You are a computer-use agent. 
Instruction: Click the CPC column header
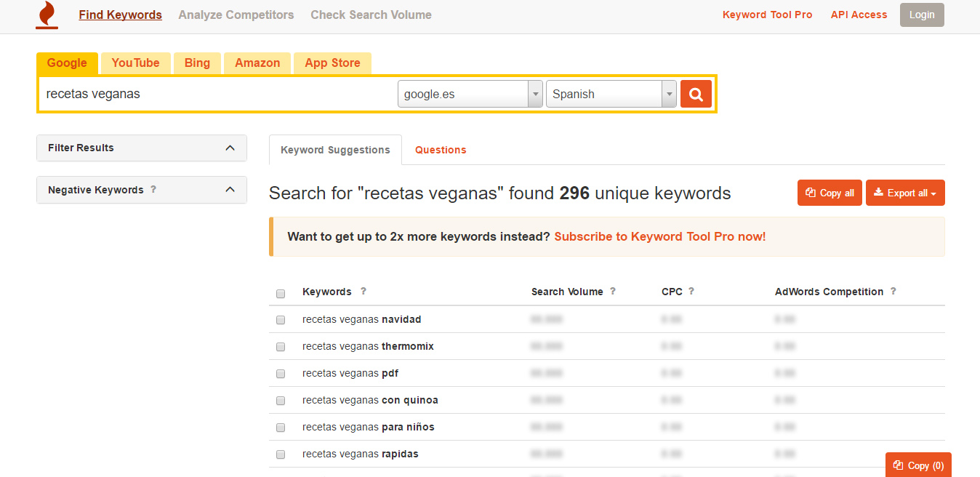(672, 292)
